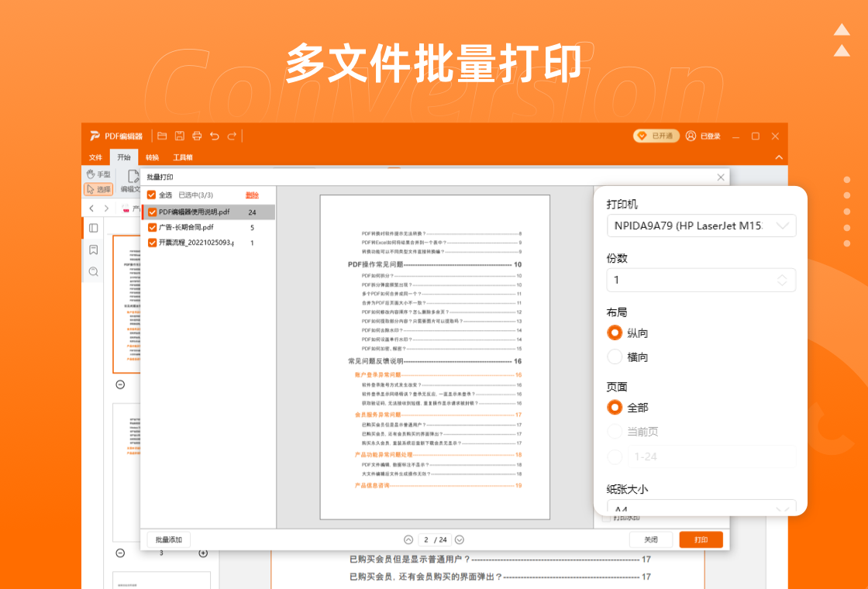868x589 pixels.
Task: Click the orange 产品信息咨询 entry in the preview
Action: [372, 485]
